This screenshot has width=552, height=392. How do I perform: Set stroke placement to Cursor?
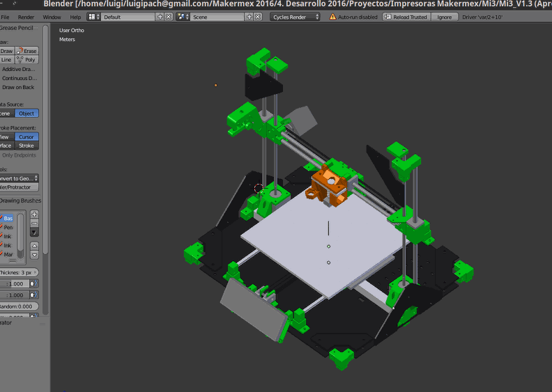tap(26, 137)
